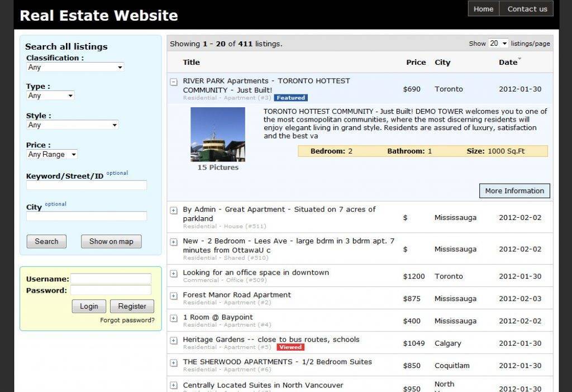572x392 pixels.
Task: Click the Coquitlam city cell
Action: coord(452,365)
